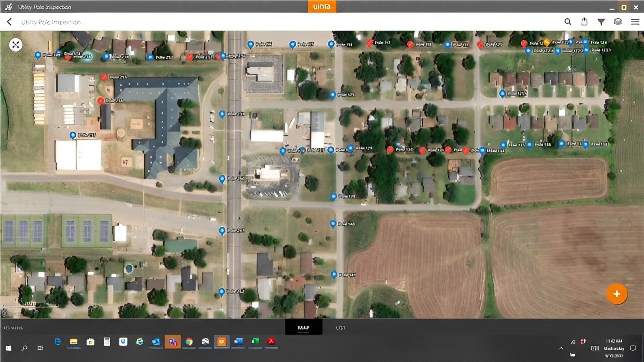
Task: Select the blue pin beside the tennis courts road
Action: point(222,231)
